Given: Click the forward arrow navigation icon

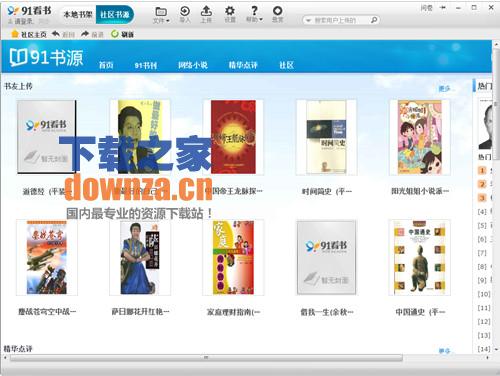Looking at the screenshot, I should tap(85, 34).
